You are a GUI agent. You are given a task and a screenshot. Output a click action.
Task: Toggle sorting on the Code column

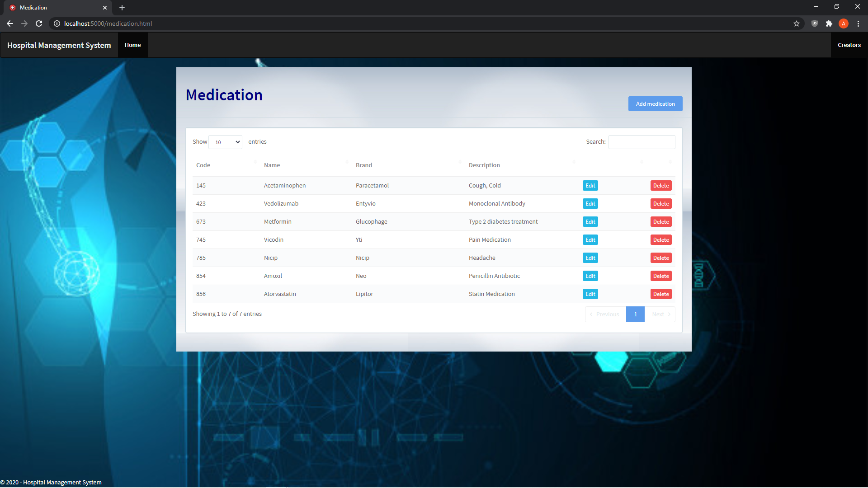coord(203,165)
